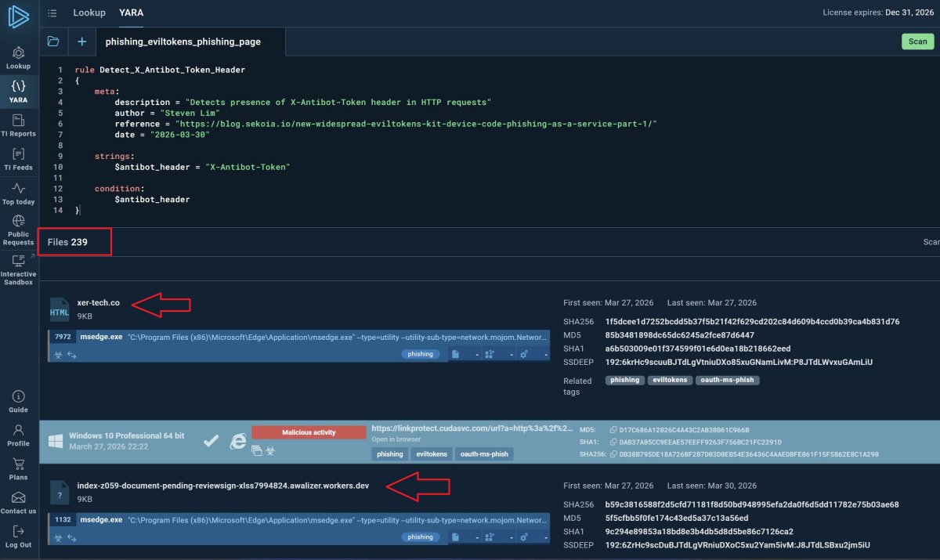The image size is (940, 560).
Task: Click Internet Explorer icon in task row
Action: tap(237, 442)
